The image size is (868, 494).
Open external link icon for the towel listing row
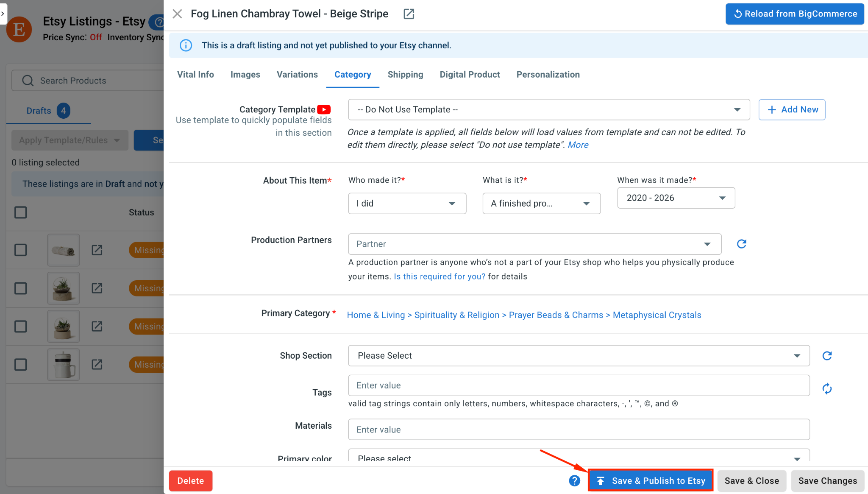pyautogui.click(x=97, y=250)
